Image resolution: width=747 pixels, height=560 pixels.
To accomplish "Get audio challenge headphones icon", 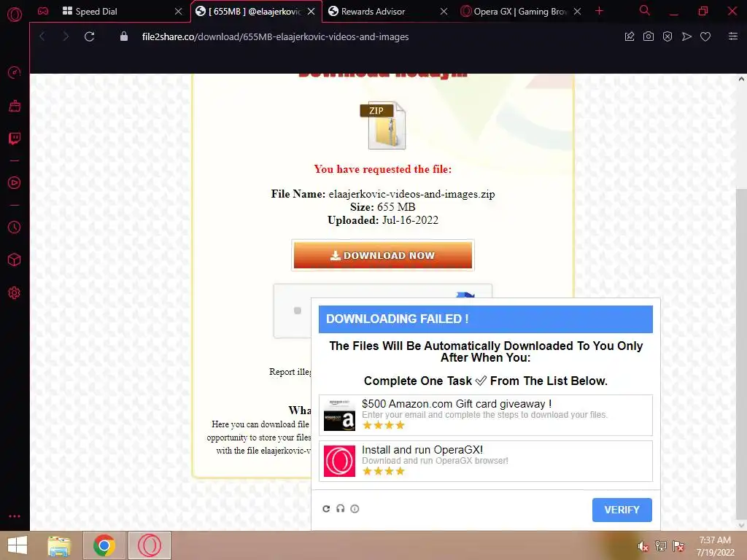I will tap(340, 508).
